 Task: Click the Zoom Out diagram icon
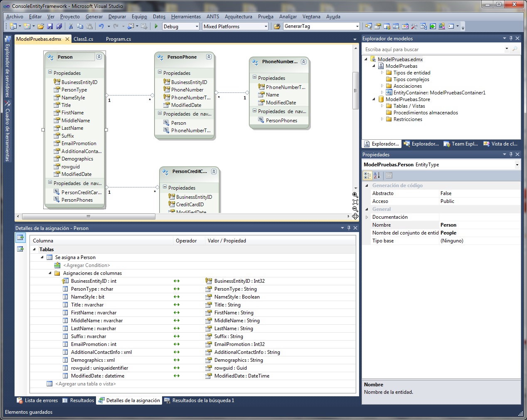point(355,209)
